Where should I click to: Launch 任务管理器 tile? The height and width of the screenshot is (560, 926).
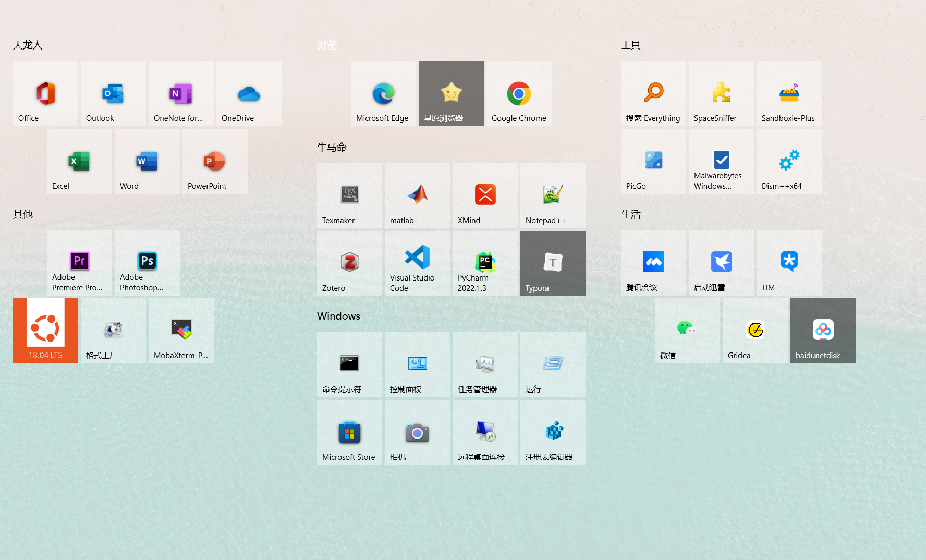tap(485, 364)
